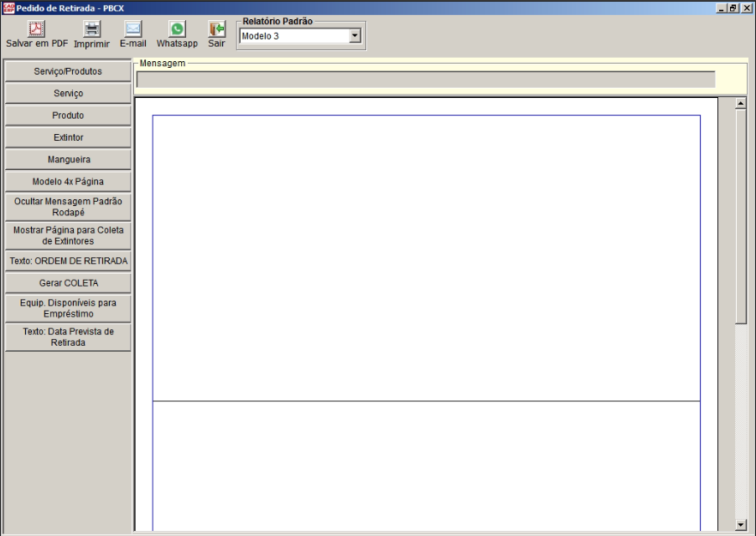Click the CAD ERP icon in title bar
756x536 pixels.
(8, 8)
